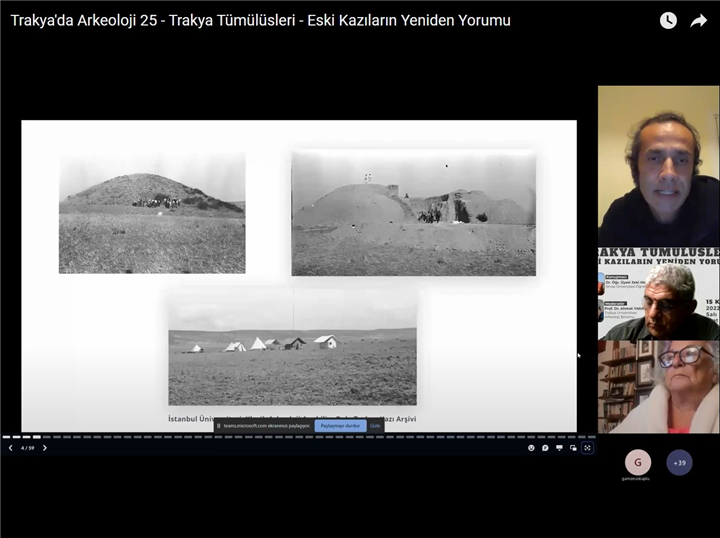Click the Share arrow icon
The height and width of the screenshot is (538, 720).
click(698, 20)
